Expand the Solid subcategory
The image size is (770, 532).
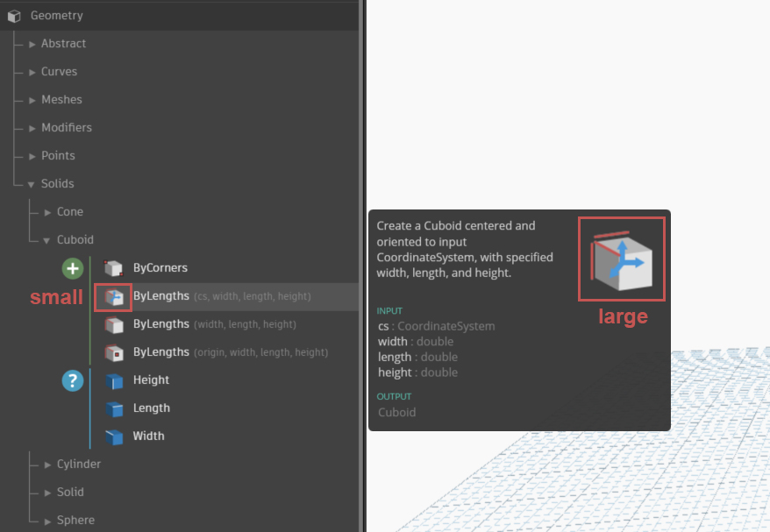tap(47, 493)
